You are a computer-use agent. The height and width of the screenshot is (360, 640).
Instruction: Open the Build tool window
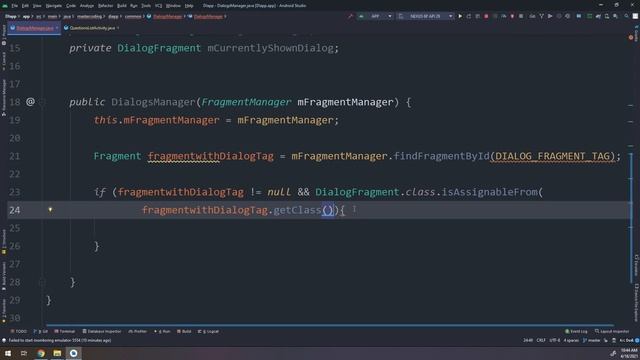(184, 331)
